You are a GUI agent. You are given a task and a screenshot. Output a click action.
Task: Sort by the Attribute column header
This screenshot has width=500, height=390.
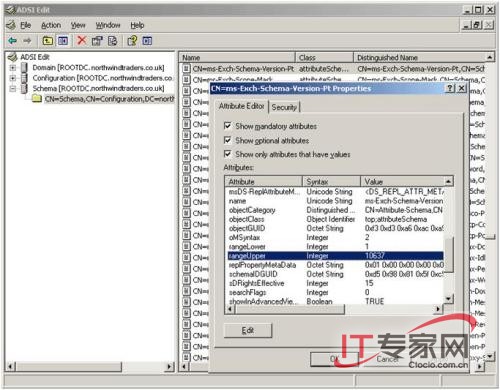pyautogui.click(x=263, y=182)
